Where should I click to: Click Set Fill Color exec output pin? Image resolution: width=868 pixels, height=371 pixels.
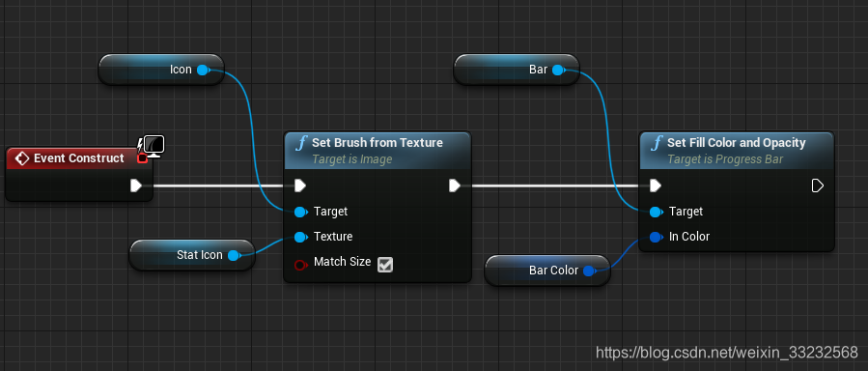818,185
